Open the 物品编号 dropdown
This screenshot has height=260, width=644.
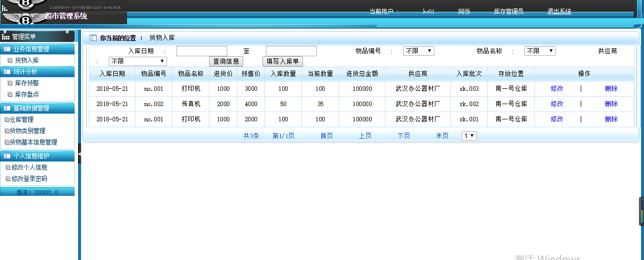[x=419, y=51]
